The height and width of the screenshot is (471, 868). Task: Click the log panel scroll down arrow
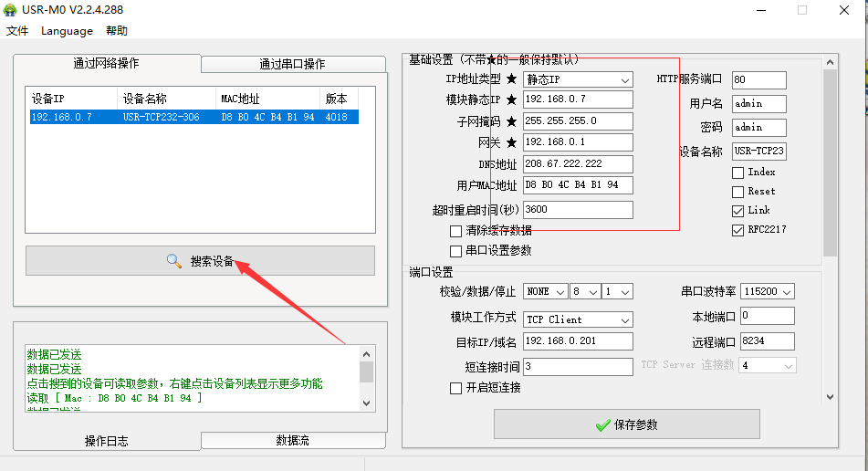tap(367, 403)
